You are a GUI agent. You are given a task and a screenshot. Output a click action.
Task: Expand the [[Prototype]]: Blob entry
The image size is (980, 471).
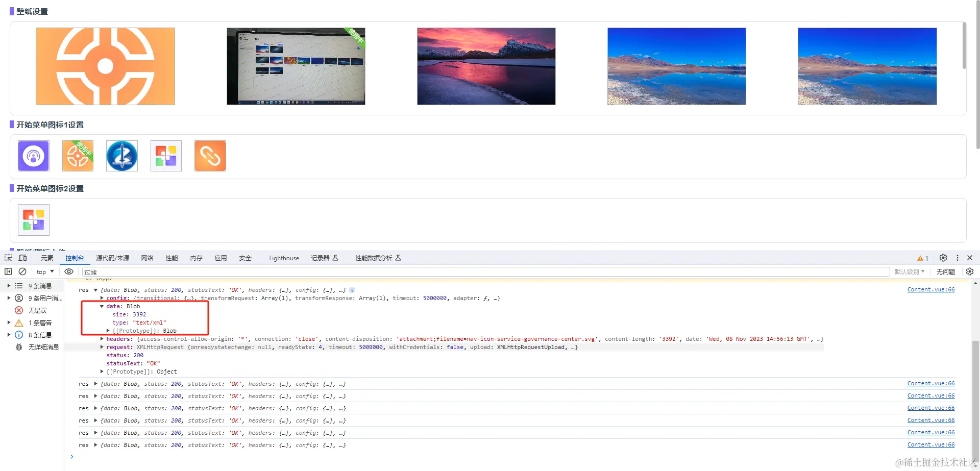[x=108, y=331]
